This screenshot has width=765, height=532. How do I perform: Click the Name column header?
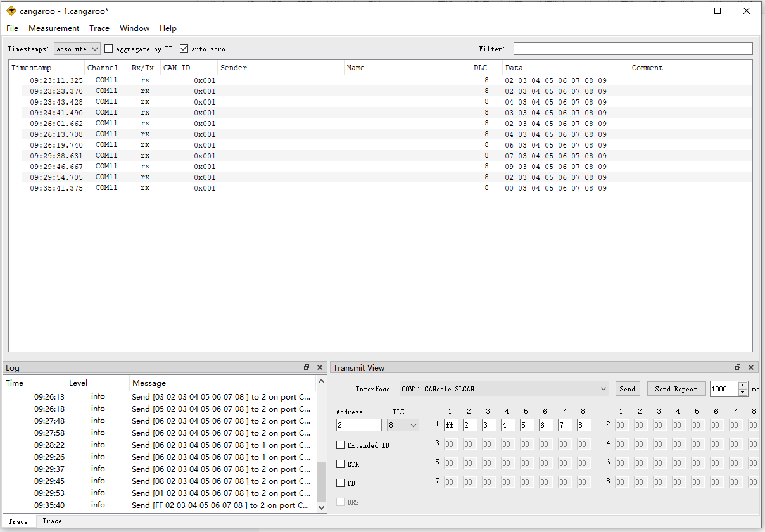[x=408, y=68]
